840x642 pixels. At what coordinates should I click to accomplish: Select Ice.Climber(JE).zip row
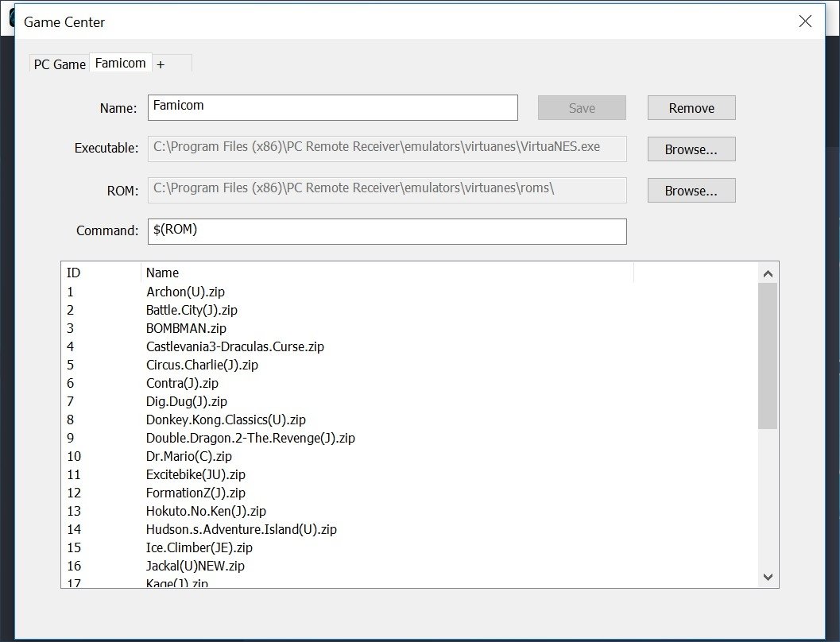pyautogui.click(x=410, y=547)
